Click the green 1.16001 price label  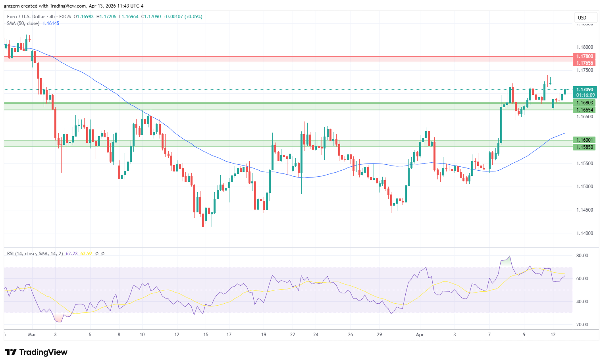(585, 140)
